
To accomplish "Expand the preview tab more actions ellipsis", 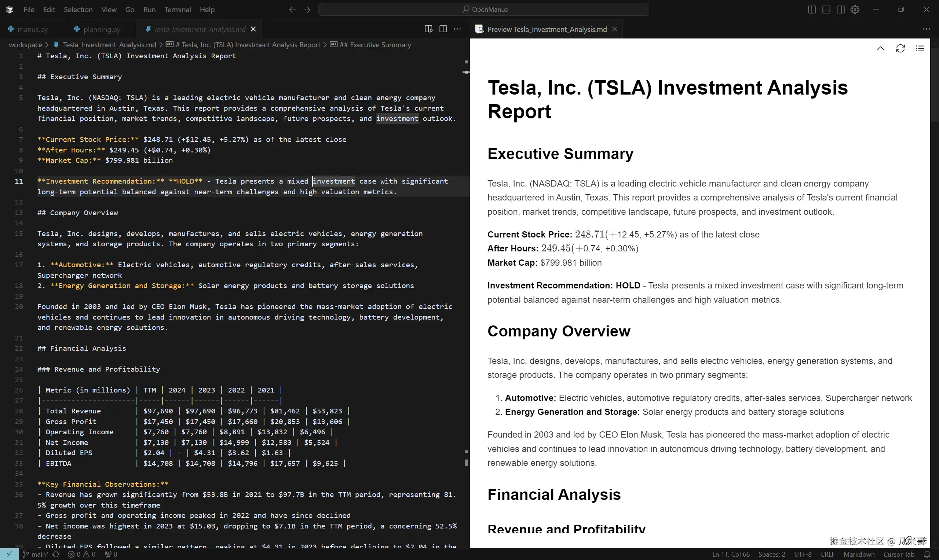I will [927, 29].
